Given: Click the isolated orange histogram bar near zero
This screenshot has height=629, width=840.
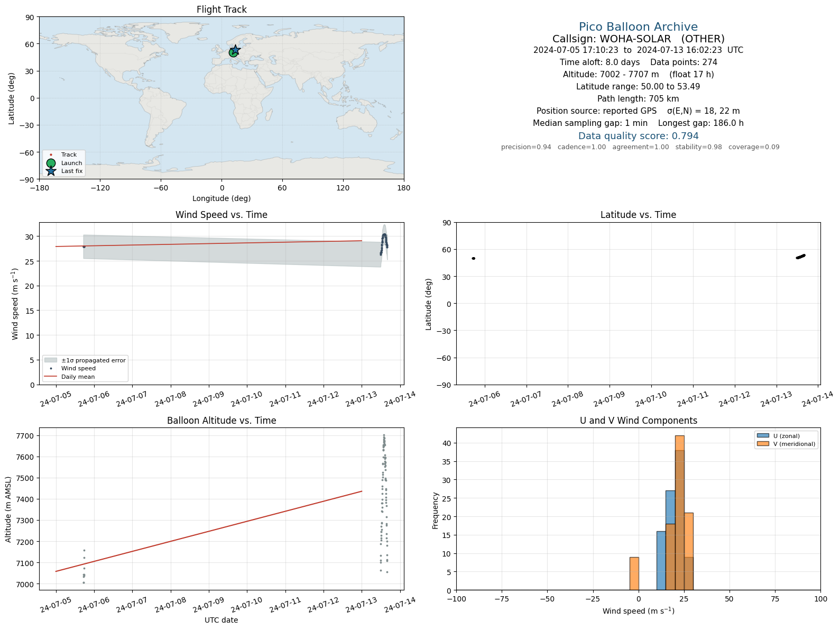Looking at the screenshot, I should tap(634, 573).
